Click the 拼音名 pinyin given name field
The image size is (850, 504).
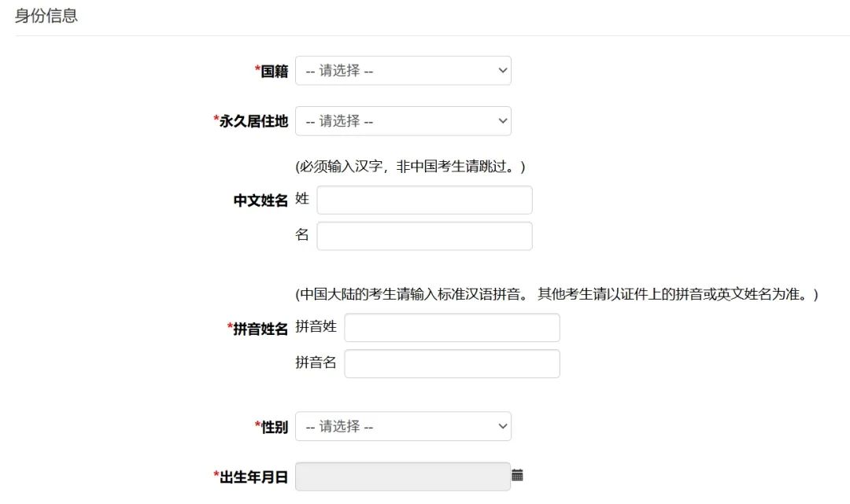pyautogui.click(x=453, y=362)
